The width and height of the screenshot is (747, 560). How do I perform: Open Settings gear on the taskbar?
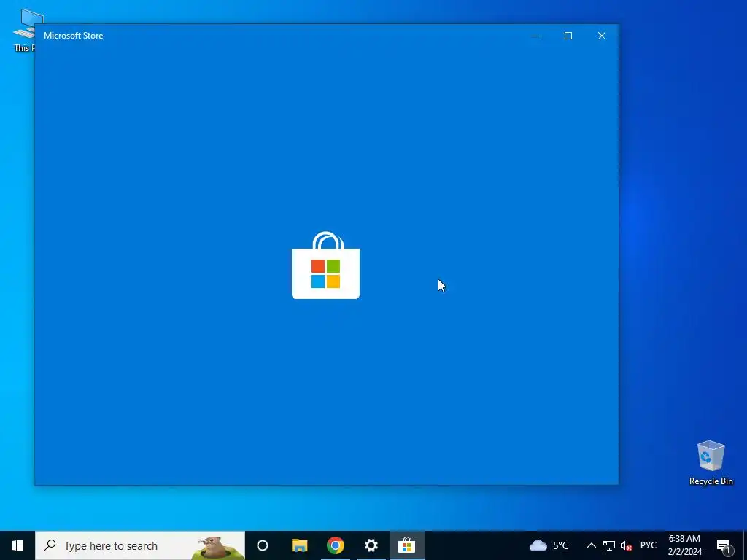point(371,545)
